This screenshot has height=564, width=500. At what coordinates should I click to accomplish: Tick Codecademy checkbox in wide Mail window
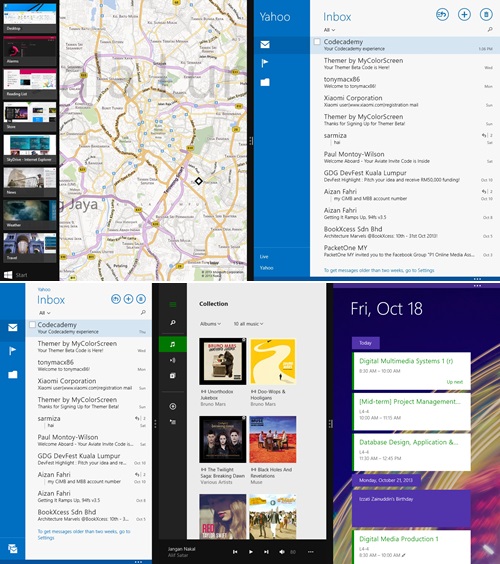317,42
